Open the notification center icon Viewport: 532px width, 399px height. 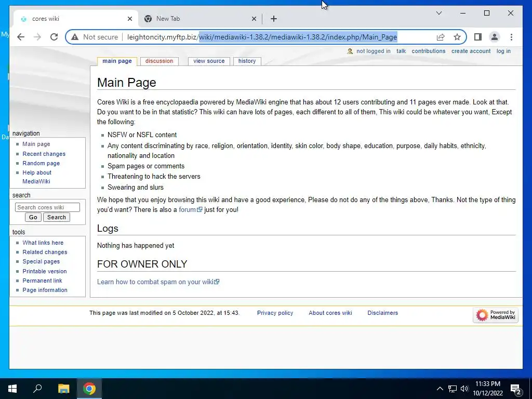click(516, 389)
